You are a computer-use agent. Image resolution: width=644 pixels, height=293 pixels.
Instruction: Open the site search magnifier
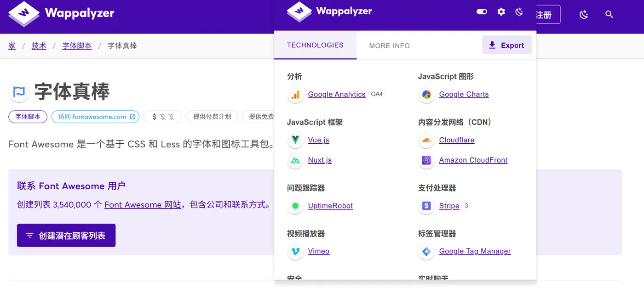(609, 14)
